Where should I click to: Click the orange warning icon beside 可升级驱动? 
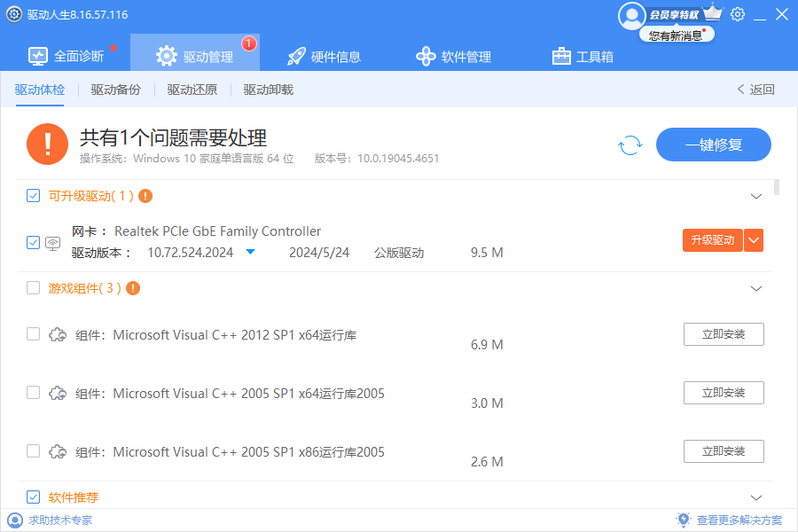coord(145,196)
